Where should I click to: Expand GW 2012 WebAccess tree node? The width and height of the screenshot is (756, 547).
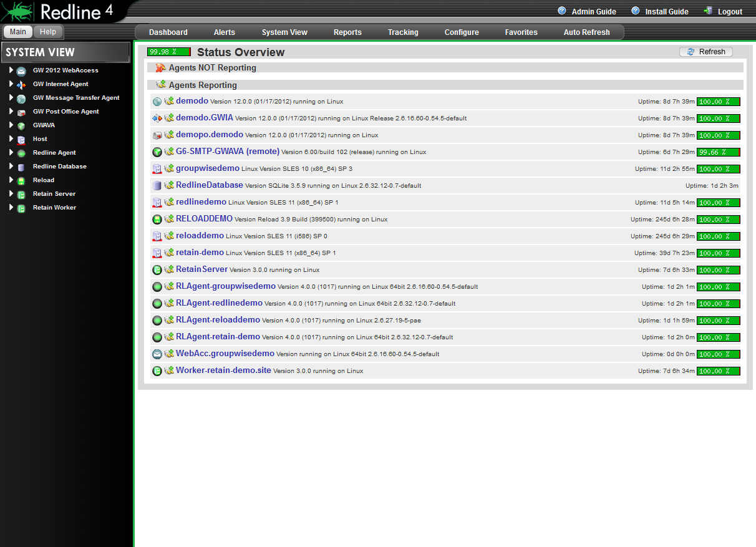[x=11, y=70]
